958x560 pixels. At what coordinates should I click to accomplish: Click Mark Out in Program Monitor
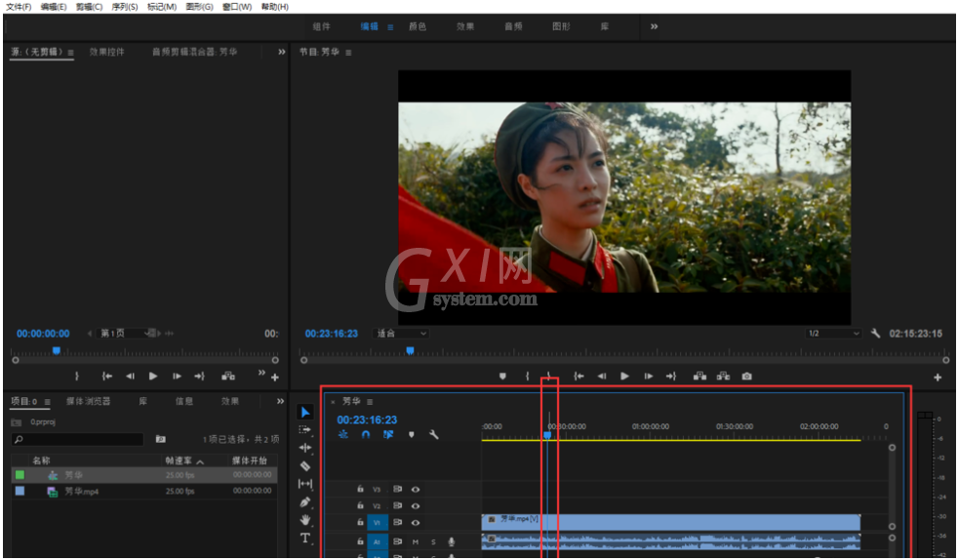click(549, 377)
